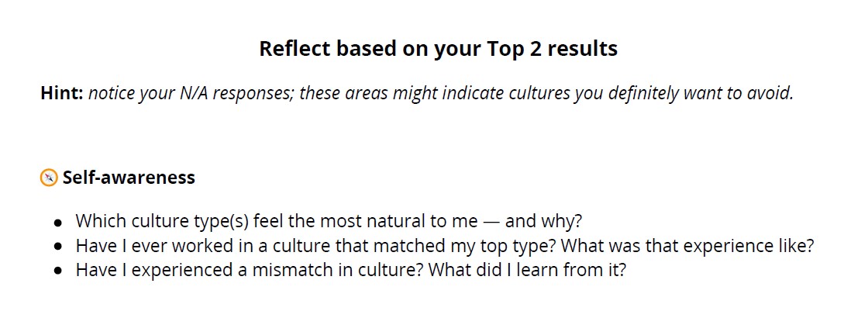
Task: Select the bold 'Hint:' label
Action: [62, 93]
